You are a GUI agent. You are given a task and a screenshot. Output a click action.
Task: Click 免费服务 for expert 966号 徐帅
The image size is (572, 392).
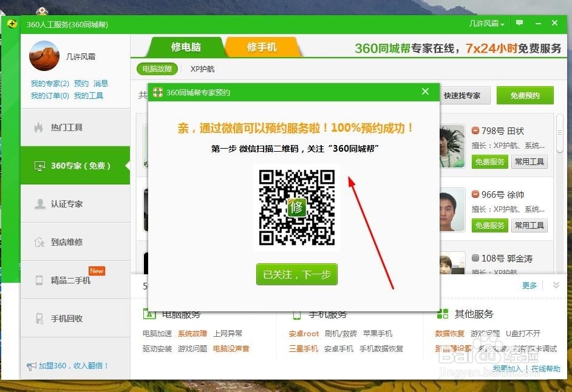pyautogui.click(x=489, y=225)
